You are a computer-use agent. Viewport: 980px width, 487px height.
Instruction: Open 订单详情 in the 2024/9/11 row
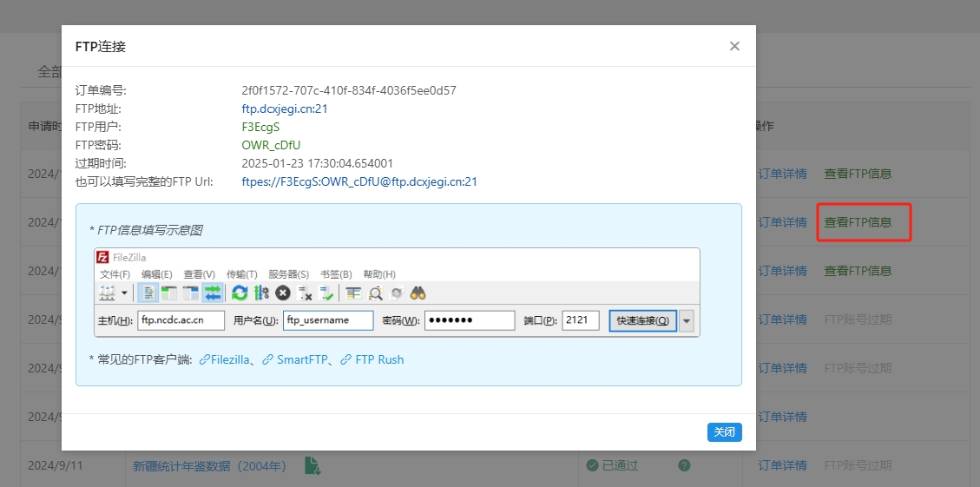(x=782, y=466)
